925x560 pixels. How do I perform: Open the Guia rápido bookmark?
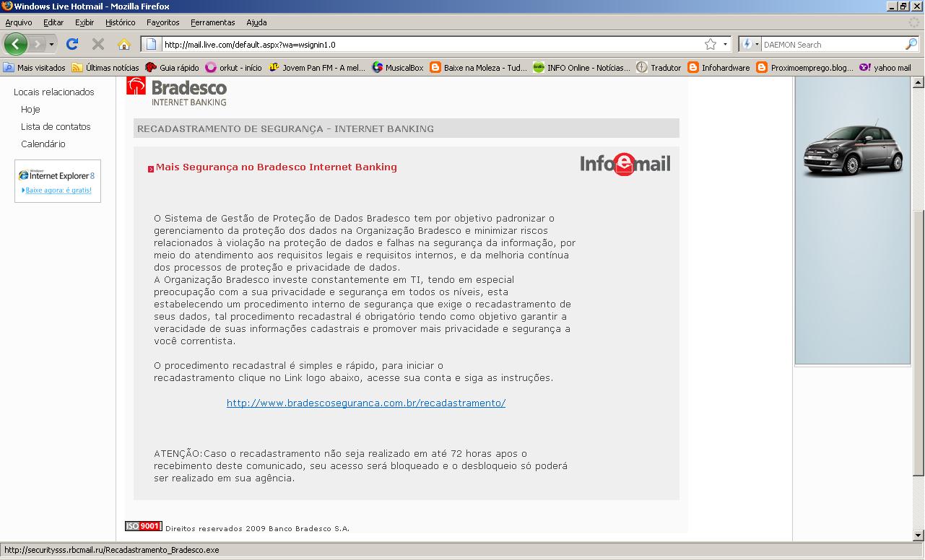click(172, 68)
